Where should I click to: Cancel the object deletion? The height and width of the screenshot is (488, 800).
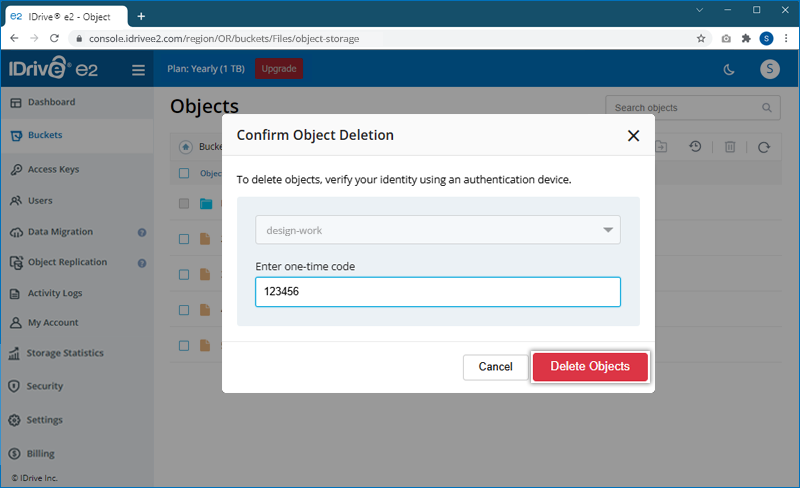click(x=495, y=367)
